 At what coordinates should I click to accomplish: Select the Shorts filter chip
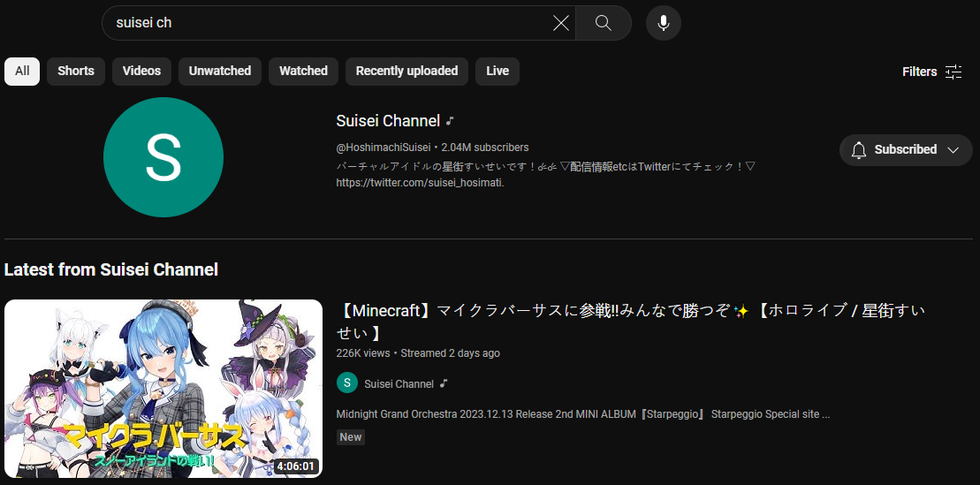tap(76, 72)
